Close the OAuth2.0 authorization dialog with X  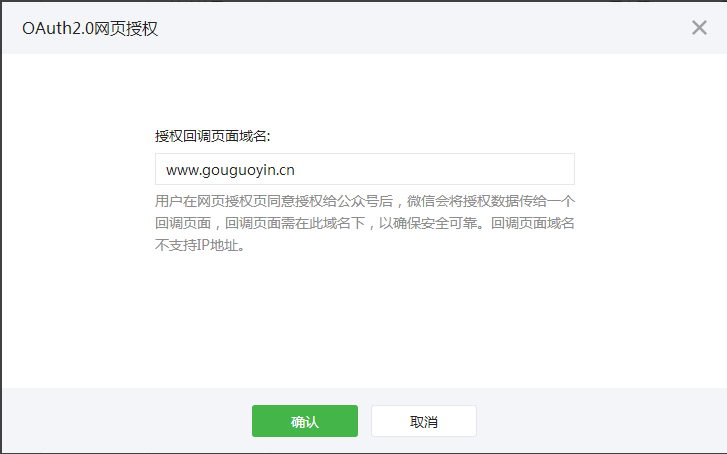[x=699, y=27]
